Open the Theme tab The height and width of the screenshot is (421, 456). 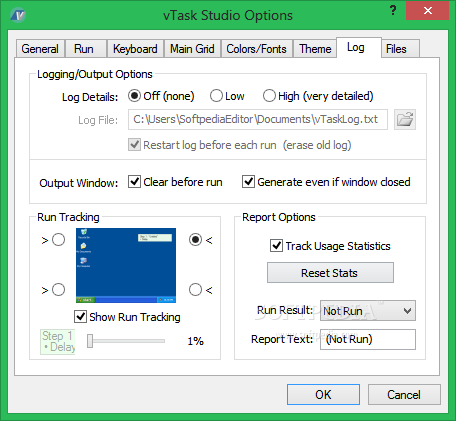(x=315, y=49)
